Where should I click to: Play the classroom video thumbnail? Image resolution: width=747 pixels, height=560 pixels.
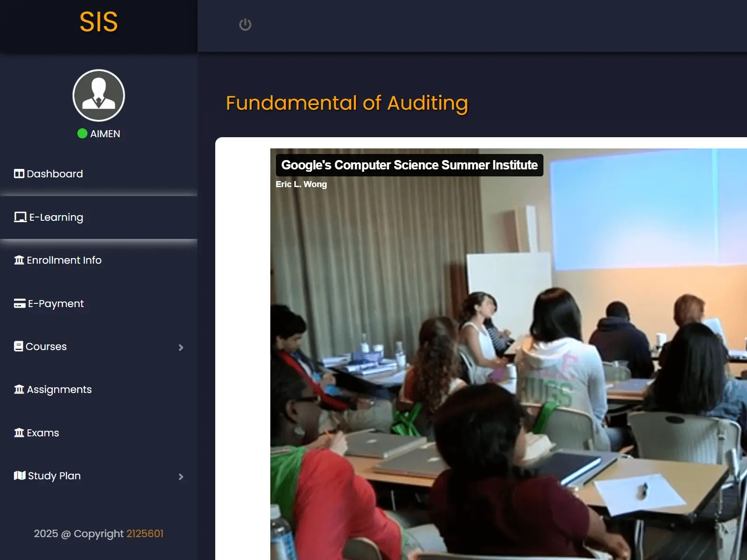coord(508,354)
